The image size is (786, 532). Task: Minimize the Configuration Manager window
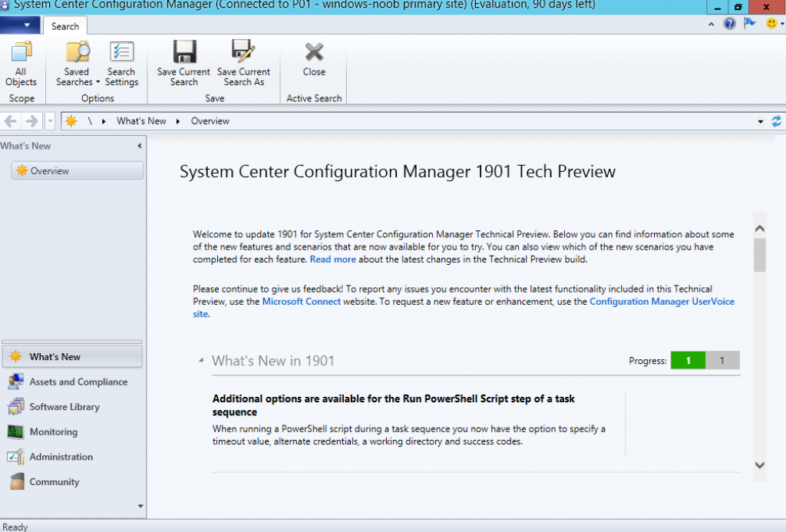point(718,7)
